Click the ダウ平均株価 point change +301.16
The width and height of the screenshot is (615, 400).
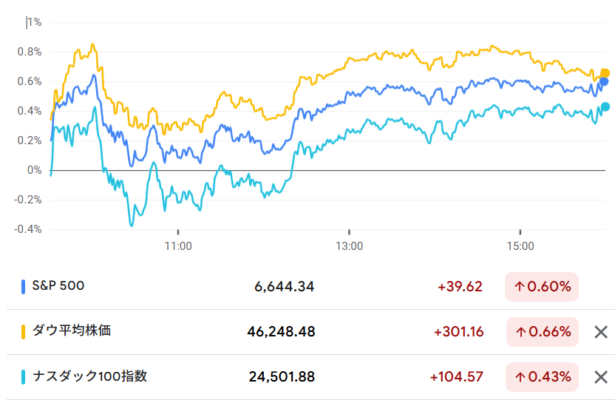460,332
